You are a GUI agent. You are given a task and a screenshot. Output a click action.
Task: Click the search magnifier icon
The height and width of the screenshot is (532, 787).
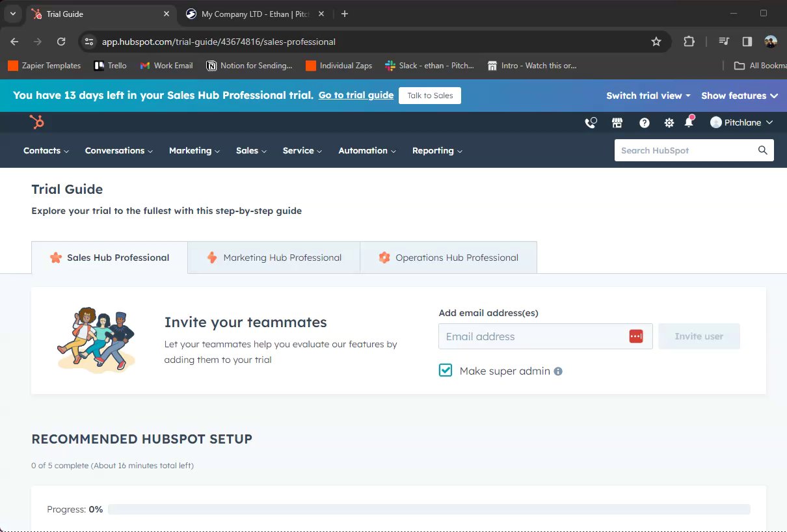tap(763, 150)
